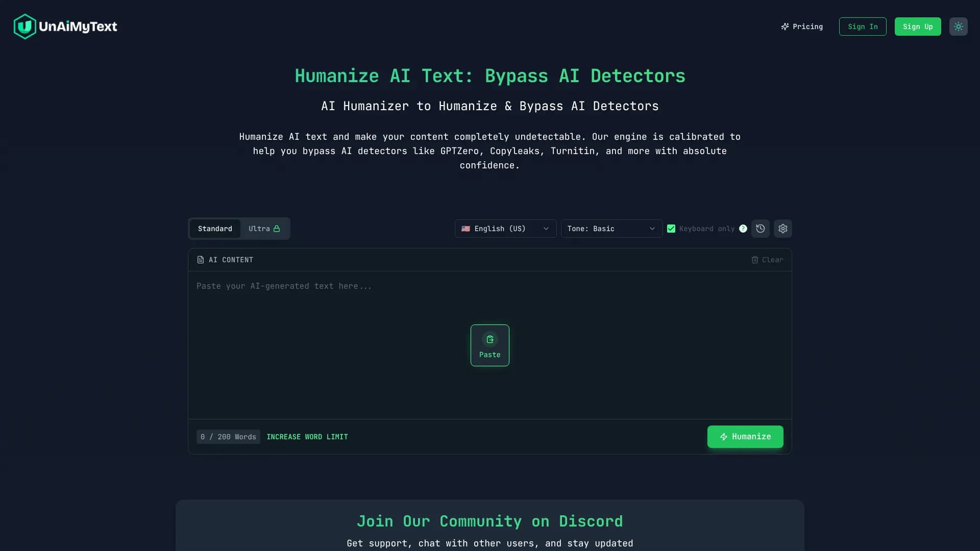The width and height of the screenshot is (980, 551).
Task: Clear the text using the trash icon
Action: click(x=755, y=260)
